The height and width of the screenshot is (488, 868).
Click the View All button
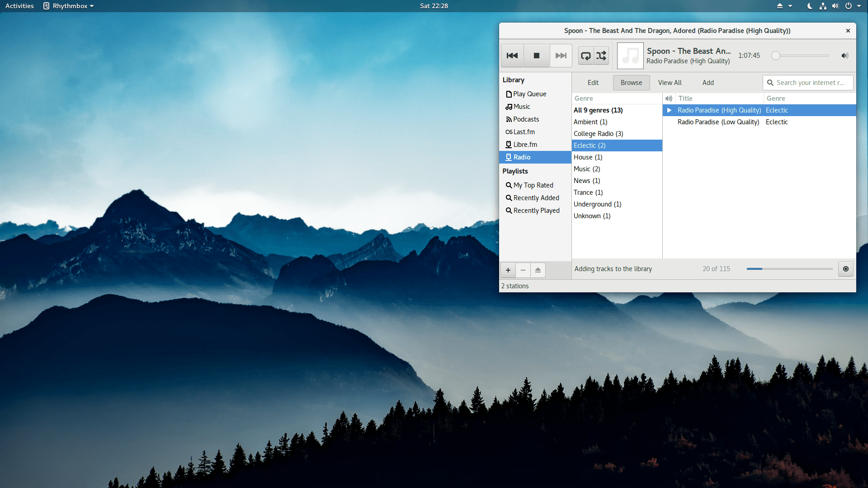point(670,83)
